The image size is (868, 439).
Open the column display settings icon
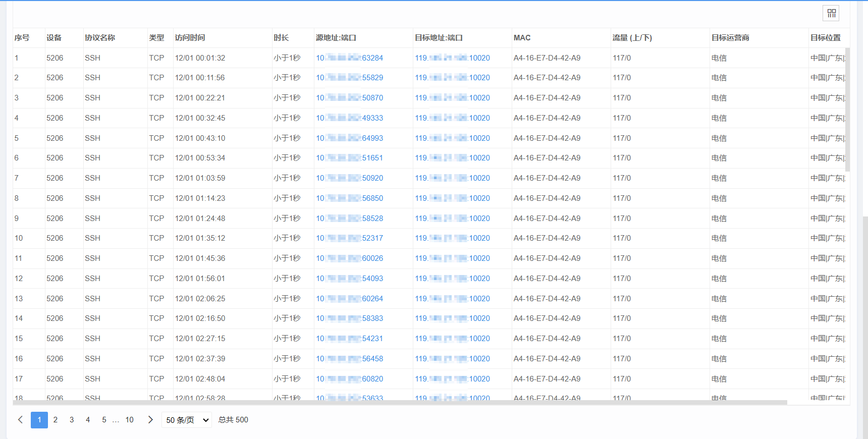click(831, 13)
